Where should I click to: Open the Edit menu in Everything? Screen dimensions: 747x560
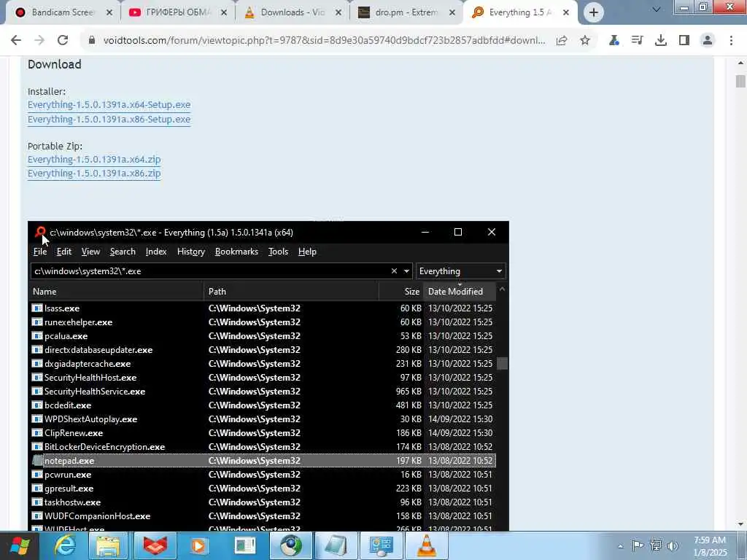64,252
